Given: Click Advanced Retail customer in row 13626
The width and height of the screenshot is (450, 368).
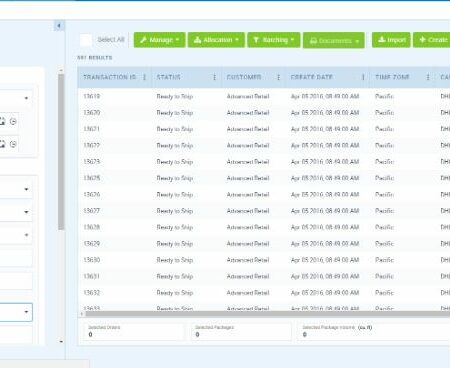Looking at the screenshot, I should [248, 195].
